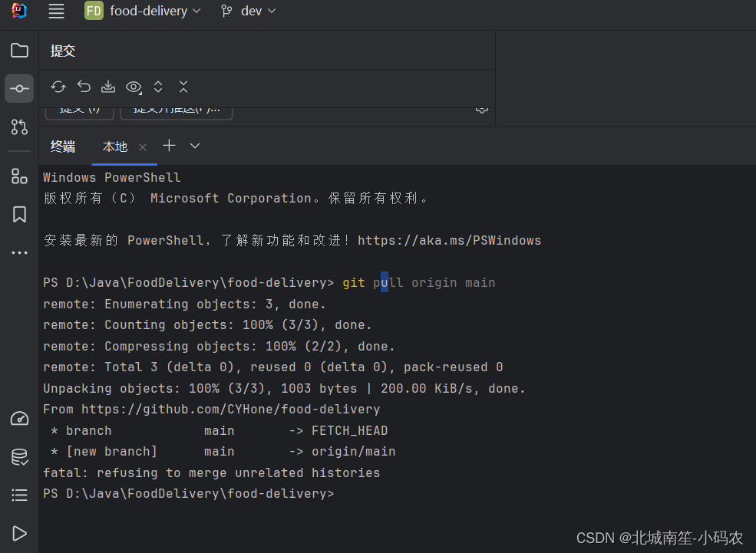
Task: Collapse all files in commit panel
Action: coord(183,87)
